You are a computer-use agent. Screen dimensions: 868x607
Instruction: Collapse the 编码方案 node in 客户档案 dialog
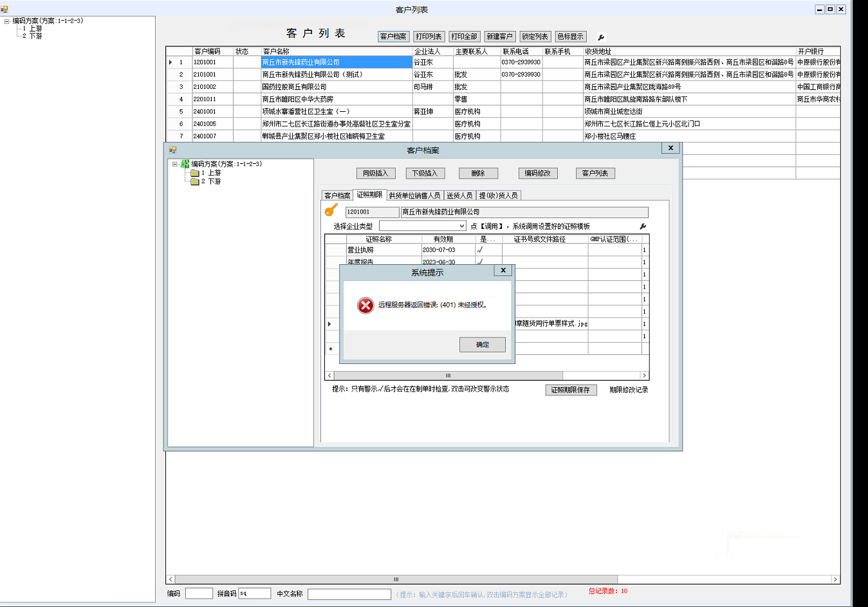174,164
